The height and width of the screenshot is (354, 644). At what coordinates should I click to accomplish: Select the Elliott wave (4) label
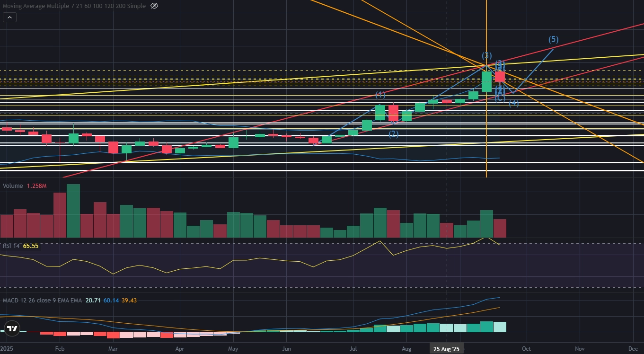click(514, 103)
